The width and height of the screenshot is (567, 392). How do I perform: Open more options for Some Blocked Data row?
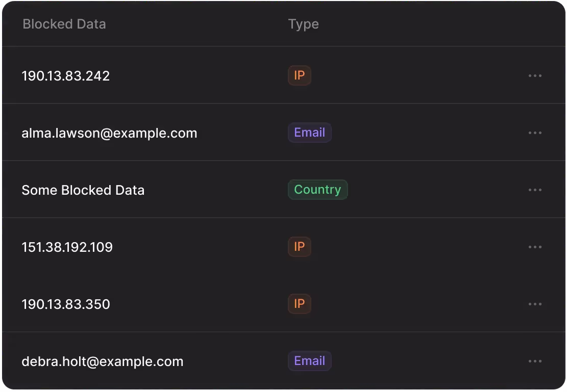535,190
